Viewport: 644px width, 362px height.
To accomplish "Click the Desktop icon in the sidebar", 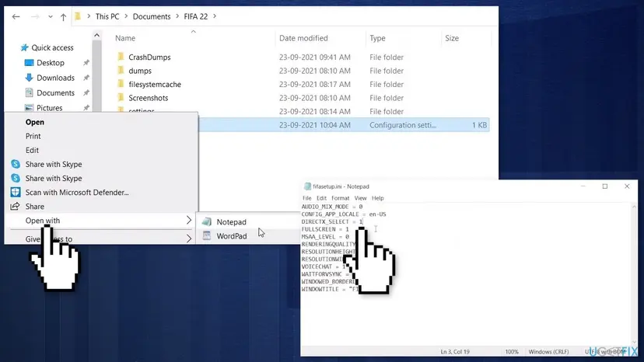I will 29,63.
